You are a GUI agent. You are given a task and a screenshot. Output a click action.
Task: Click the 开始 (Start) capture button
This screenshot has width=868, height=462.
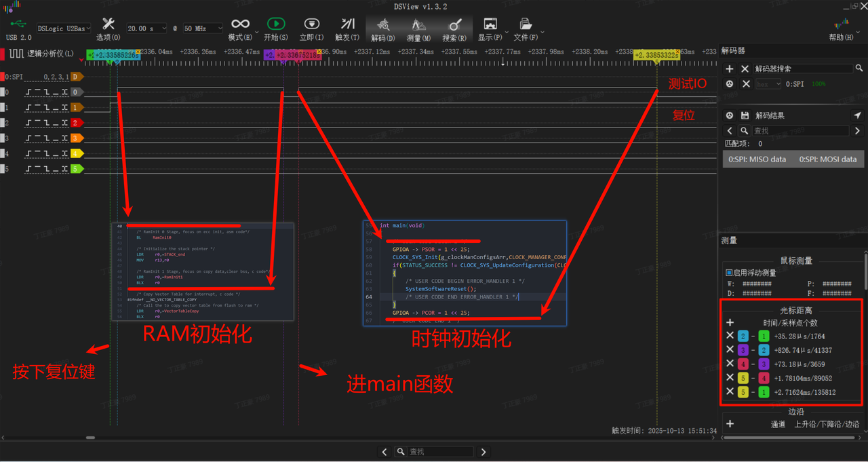[x=275, y=24]
